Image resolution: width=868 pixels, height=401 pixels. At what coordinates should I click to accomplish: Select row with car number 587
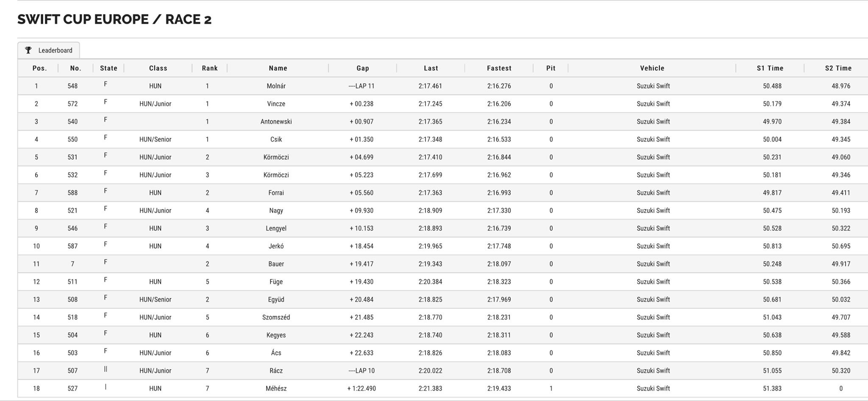442,246
